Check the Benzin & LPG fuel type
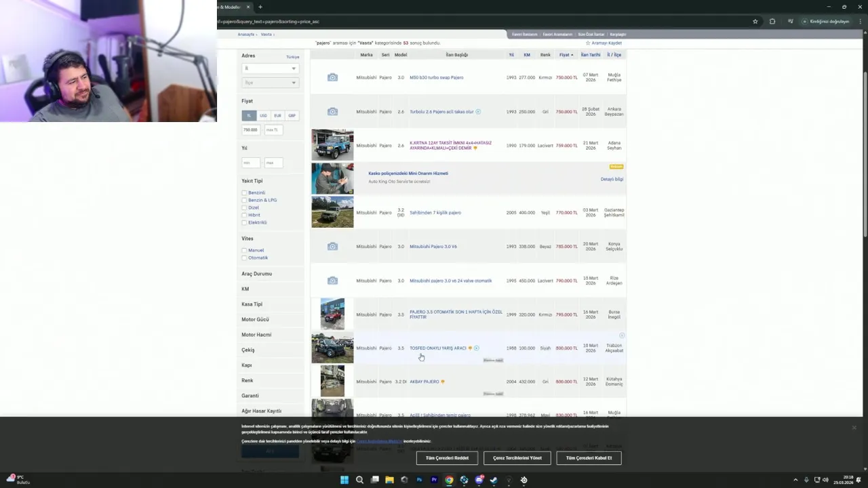 coord(244,200)
